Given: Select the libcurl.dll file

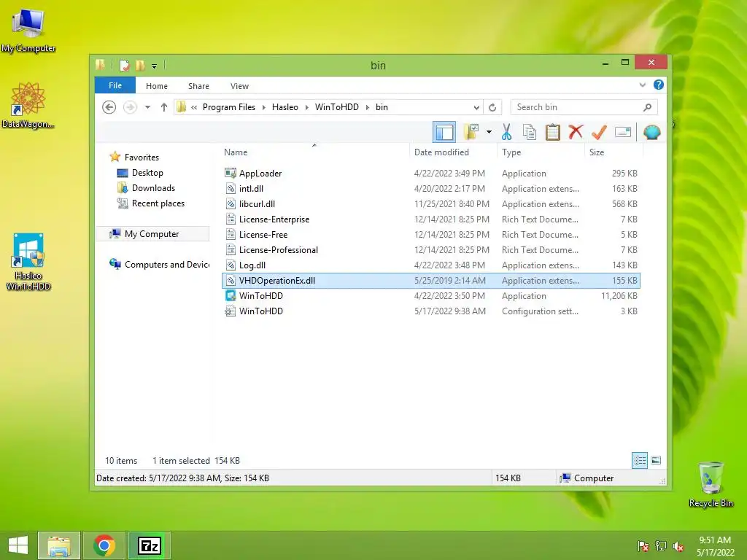Looking at the screenshot, I should click(x=430, y=204).
